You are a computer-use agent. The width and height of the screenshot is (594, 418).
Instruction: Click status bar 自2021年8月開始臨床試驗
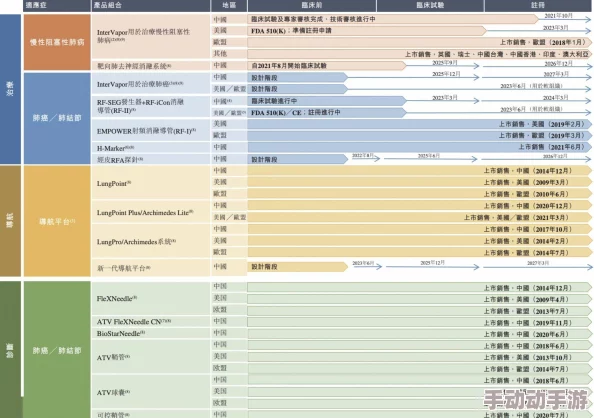[327, 66]
